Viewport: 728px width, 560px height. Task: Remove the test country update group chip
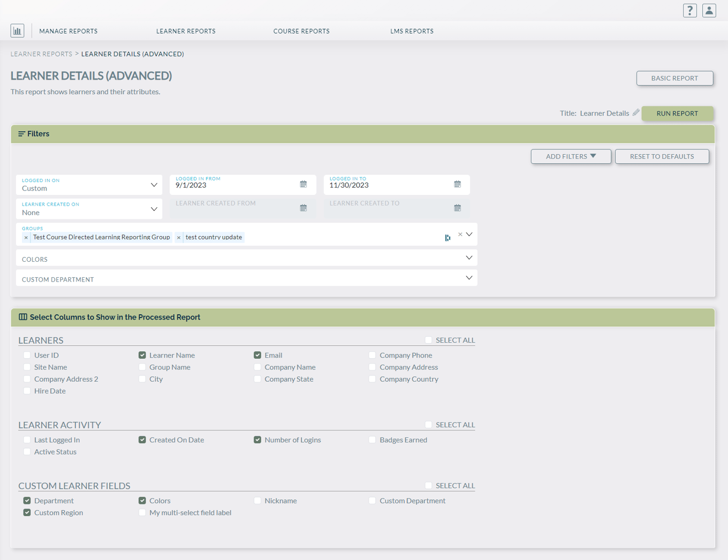[x=178, y=237]
